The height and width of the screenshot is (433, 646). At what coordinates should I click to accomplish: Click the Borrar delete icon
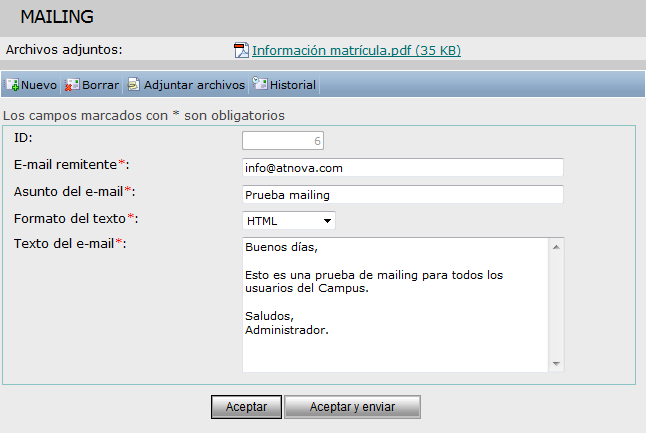(x=72, y=85)
